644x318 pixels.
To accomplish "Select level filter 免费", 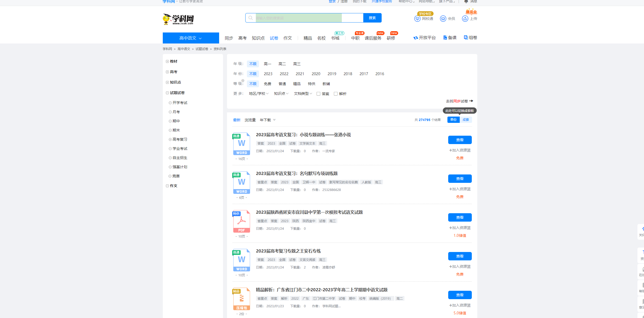I will pyautogui.click(x=267, y=84).
